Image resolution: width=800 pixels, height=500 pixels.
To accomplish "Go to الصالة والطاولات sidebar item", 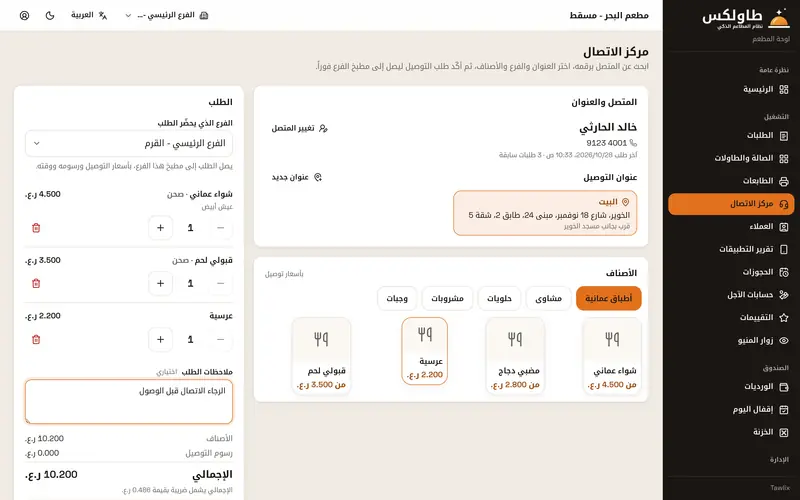I will coord(731,158).
